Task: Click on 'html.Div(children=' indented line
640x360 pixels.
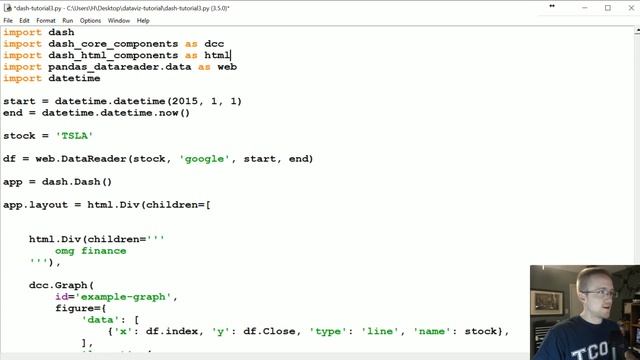Action: click(97, 239)
